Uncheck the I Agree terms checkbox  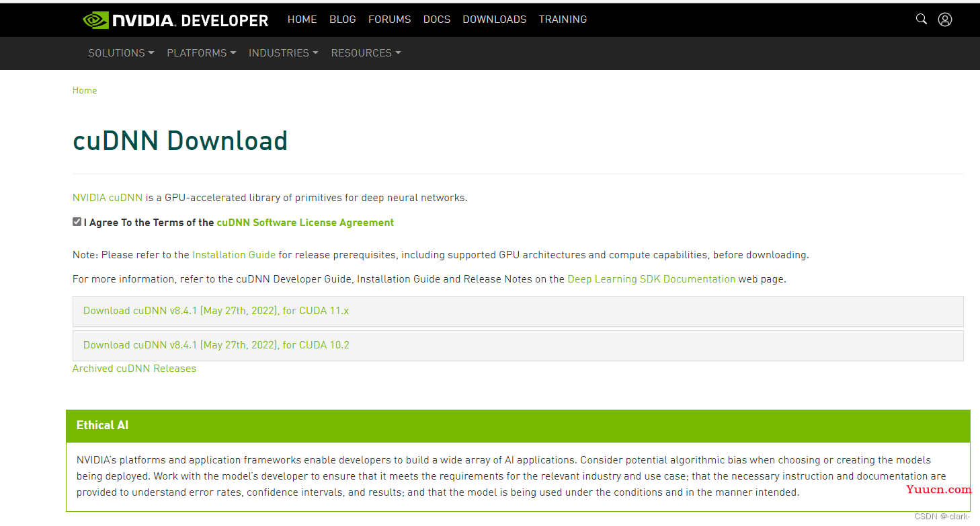77,222
